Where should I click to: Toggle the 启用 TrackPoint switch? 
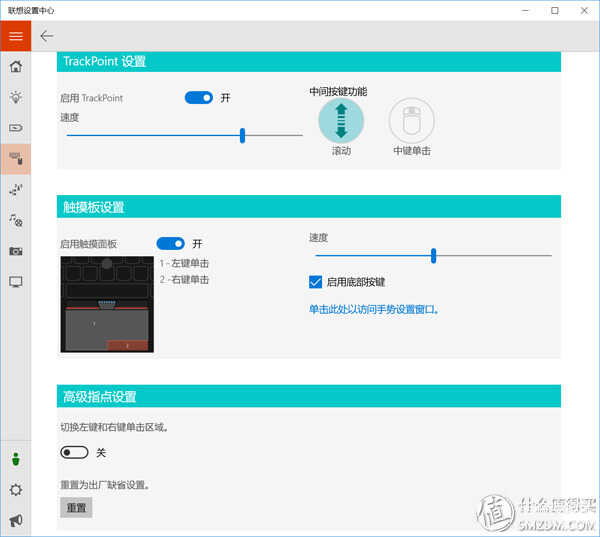tap(199, 98)
